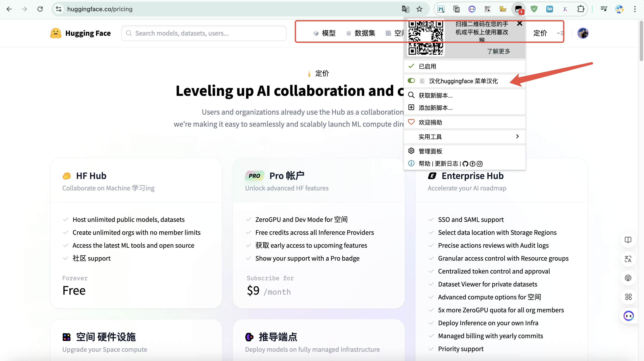Click the Enterprise Hub card heading
Viewport: 644px width, 361px height.
click(472, 176)
